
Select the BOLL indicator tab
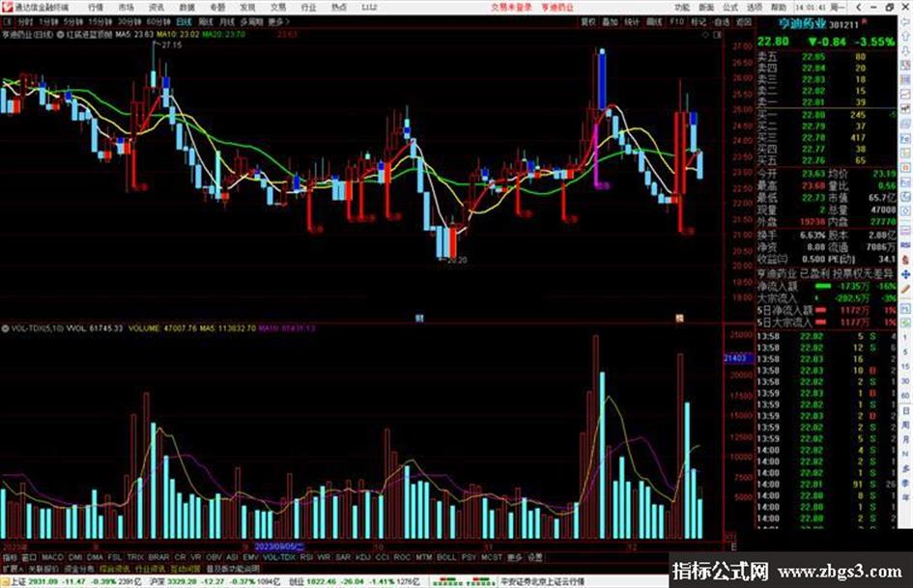coord(446,557)
